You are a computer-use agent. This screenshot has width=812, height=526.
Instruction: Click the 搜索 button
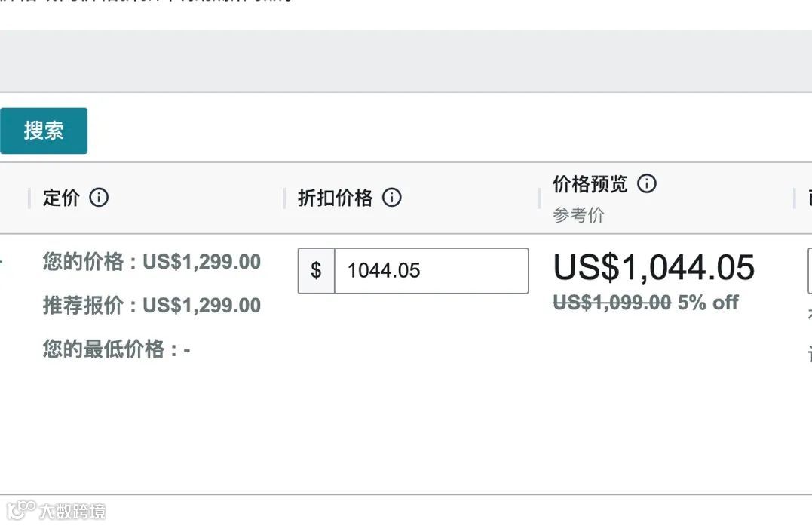pyautogui.click(x=44, y=131)
